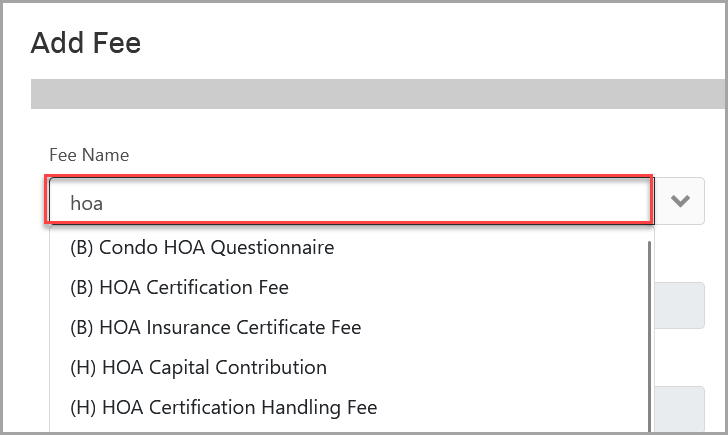Pick "(B) HOA Insurance Certificate Fee"
The height and width of the screenshot is (435, 728).
point(215,327)
